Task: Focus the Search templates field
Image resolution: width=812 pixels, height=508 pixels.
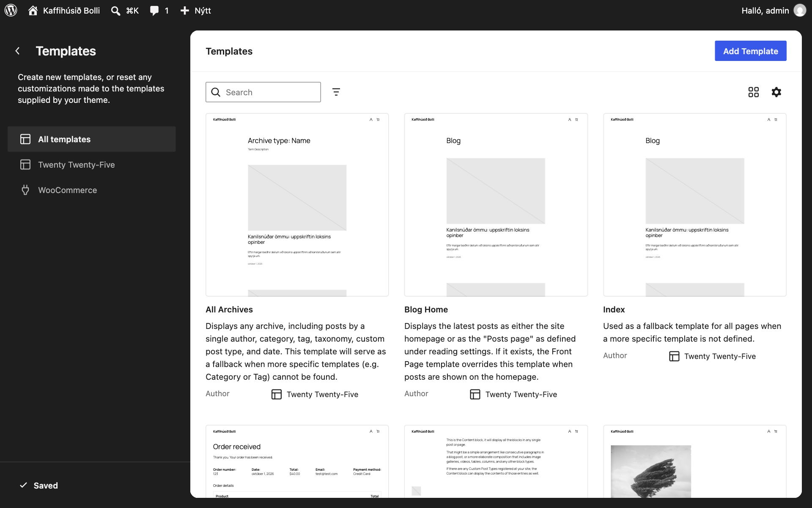Action: 263,92
